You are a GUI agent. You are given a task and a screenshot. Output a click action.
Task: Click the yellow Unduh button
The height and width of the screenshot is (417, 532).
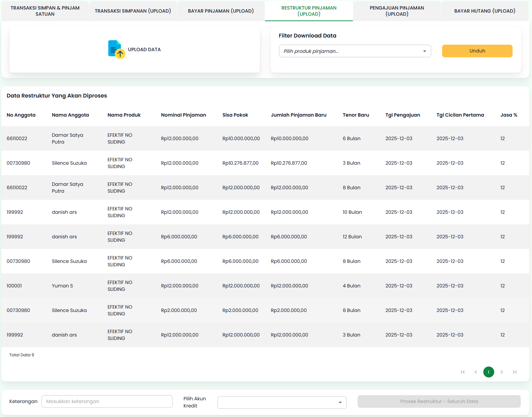click(x=477, y=51)
